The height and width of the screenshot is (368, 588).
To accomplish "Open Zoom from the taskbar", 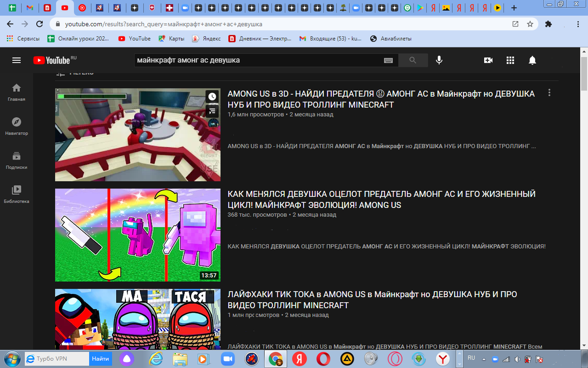I will coord(228,359).
